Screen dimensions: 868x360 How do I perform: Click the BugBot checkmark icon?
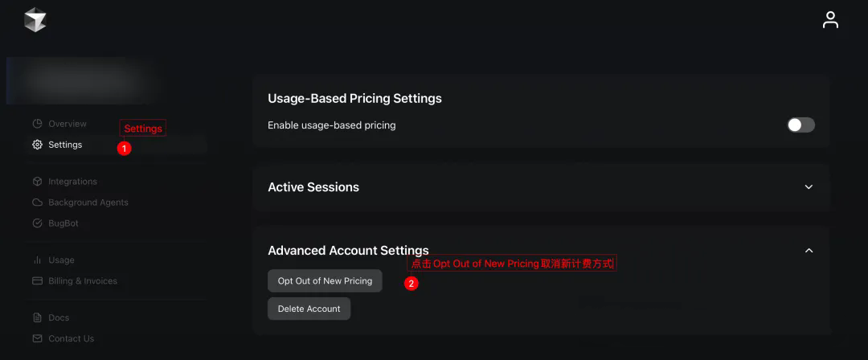(37, 223)
